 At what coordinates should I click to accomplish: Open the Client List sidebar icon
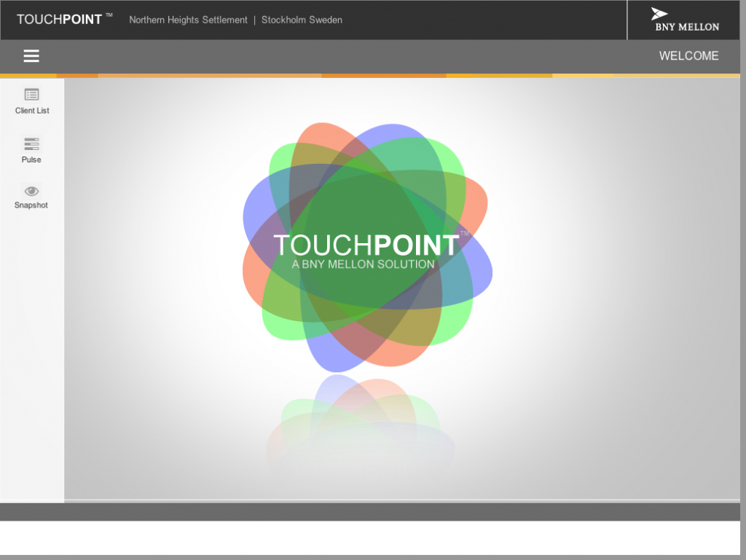coord(32,95)
